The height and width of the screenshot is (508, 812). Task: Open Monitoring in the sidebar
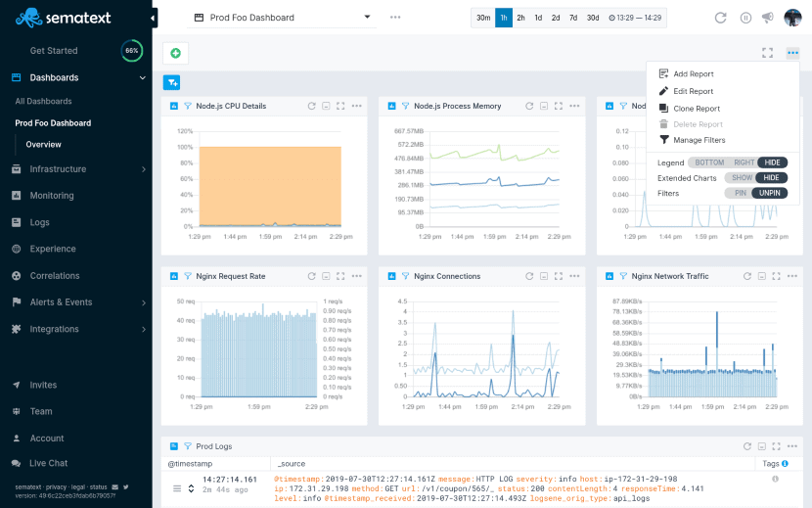52,196
